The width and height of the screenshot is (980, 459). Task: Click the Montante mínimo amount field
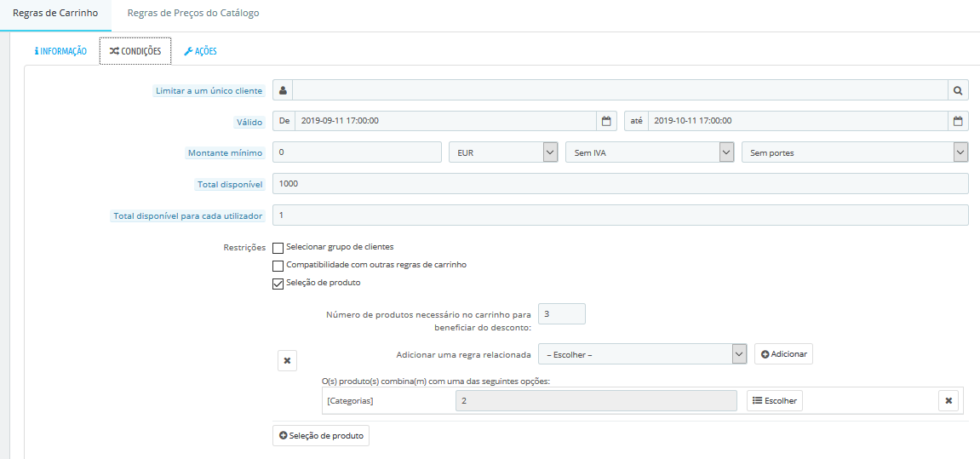[357, 152]
